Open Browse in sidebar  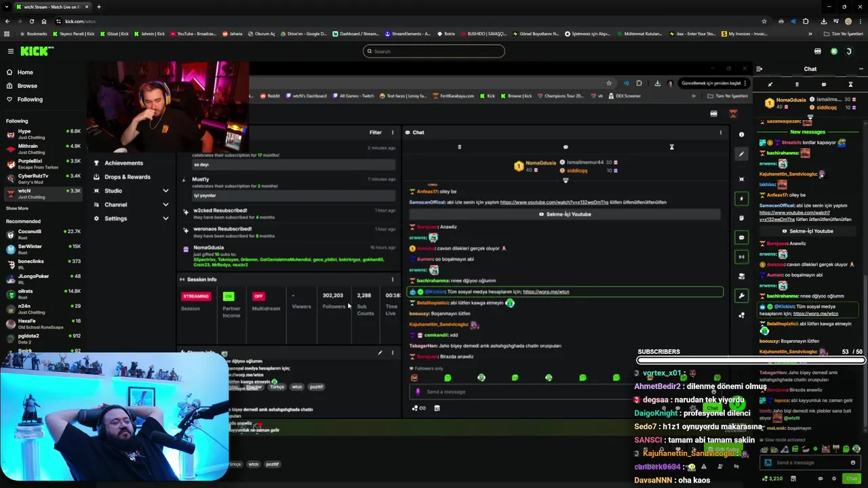27,86
